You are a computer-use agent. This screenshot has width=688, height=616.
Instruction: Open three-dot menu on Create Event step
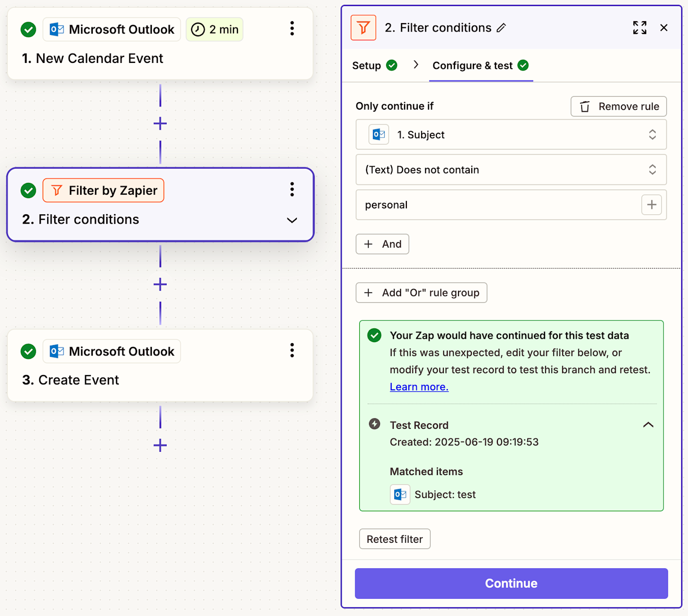coord(292,351)
